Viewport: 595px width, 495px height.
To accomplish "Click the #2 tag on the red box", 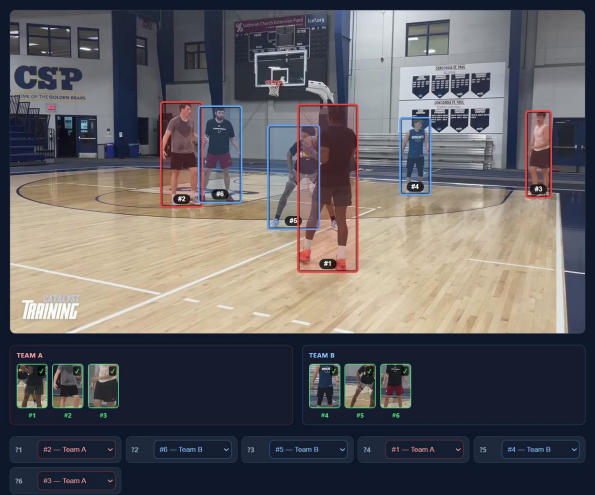I will 181,199.
